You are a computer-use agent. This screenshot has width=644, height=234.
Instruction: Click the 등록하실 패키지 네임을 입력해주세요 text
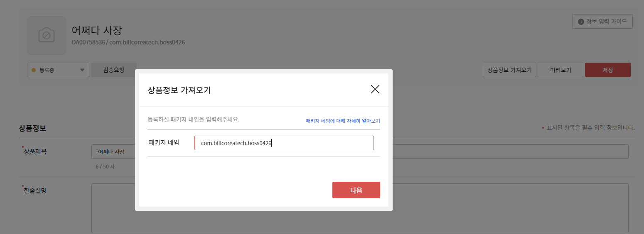(x=194, y=119)
